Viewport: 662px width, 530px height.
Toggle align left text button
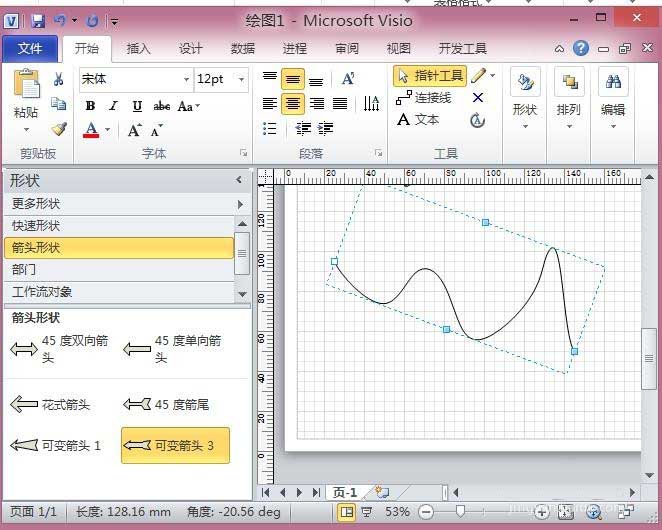(270, 103)
